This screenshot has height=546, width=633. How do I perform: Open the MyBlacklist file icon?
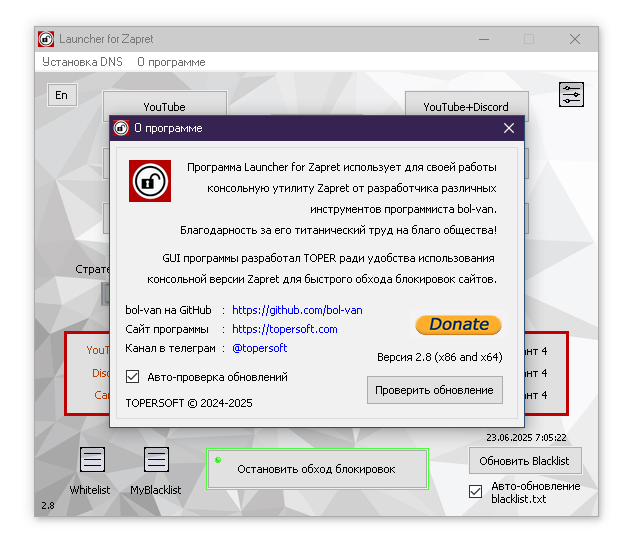156,459
